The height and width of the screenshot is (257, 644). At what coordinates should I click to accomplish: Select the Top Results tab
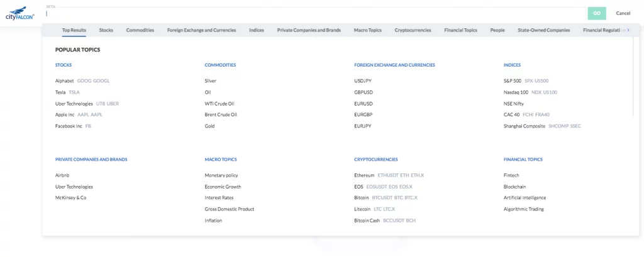pos(74,30)
